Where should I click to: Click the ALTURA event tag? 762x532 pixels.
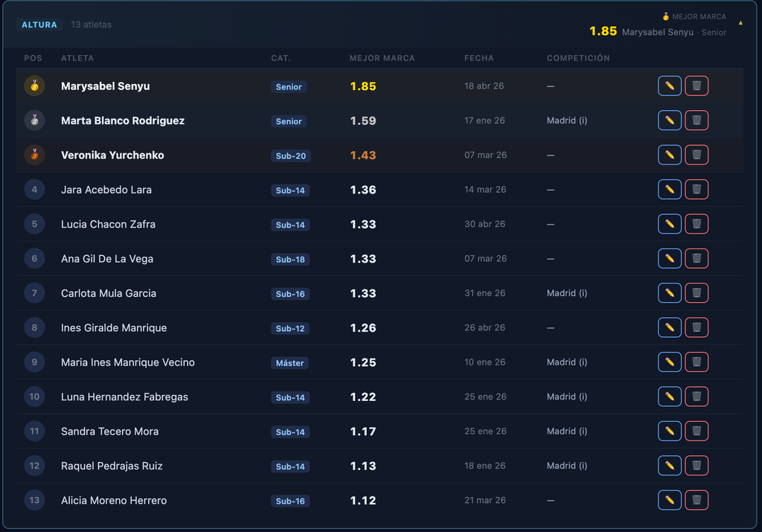[x=39, y=25]
